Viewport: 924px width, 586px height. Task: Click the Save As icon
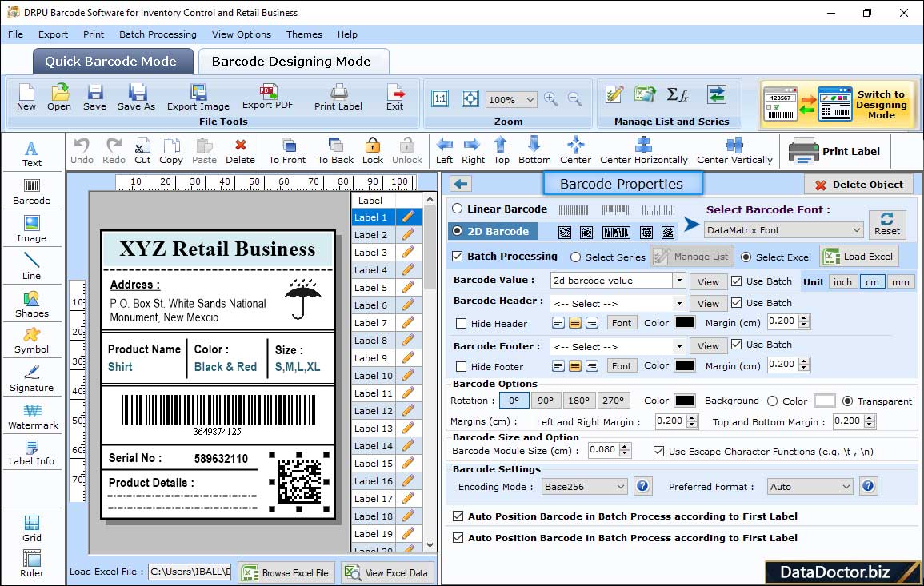pyautogui.click(x=136, y=98)
